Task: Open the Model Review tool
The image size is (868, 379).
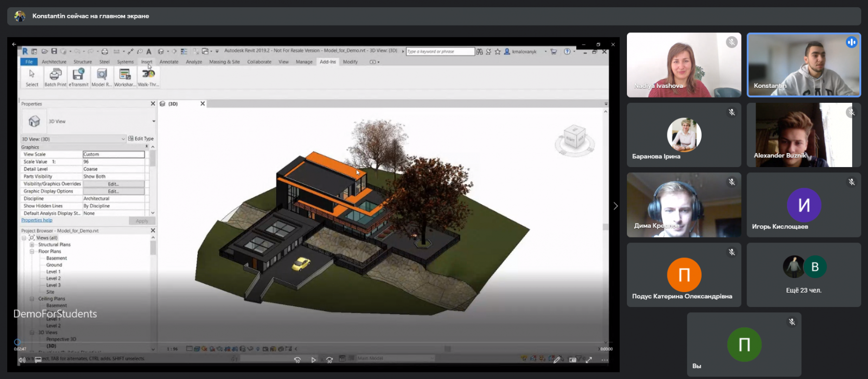Action: (x=101, y=77)
